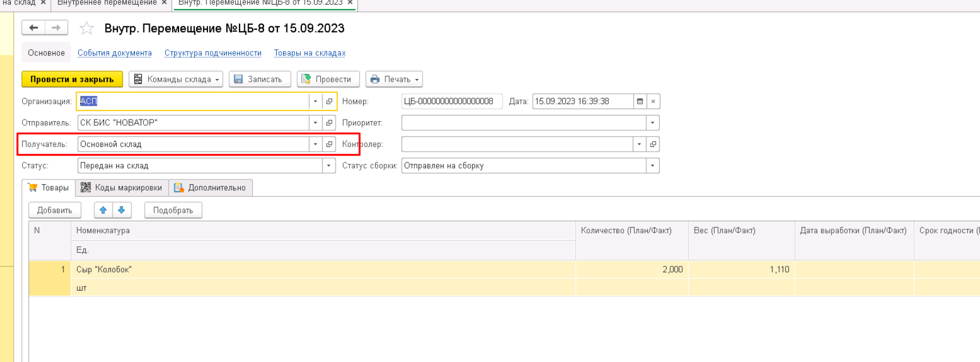This screenshot has width=980, height=362.
Task: Switch to the Коды маркировки tab
Action: click(122, 188)
